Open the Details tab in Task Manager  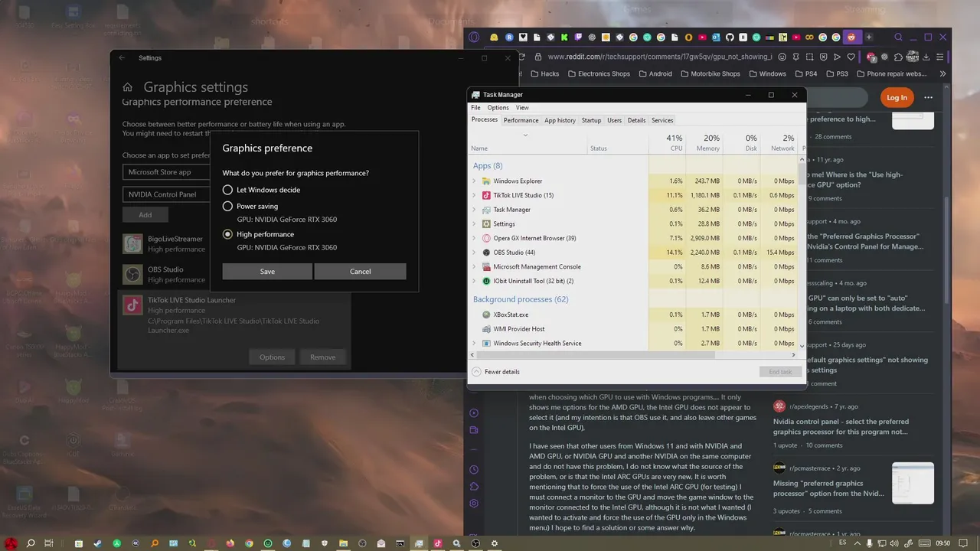click(x=636, y=120)
